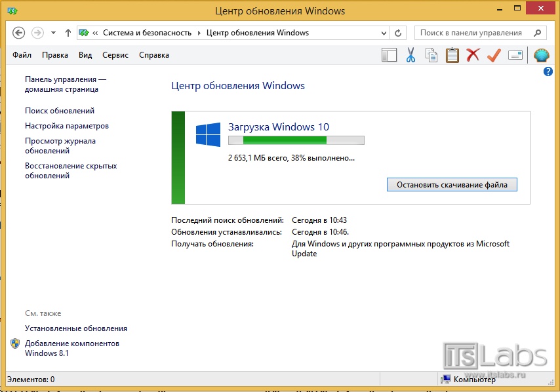Click Система и безопасность breadcrumb
This screenshot has height=392, width=560.
click(x=147, y=33)
